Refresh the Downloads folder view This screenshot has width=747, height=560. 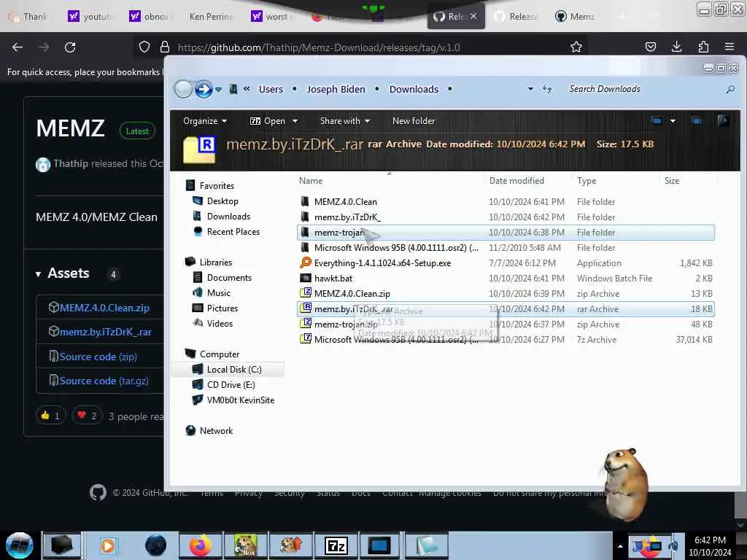(547, 89)
